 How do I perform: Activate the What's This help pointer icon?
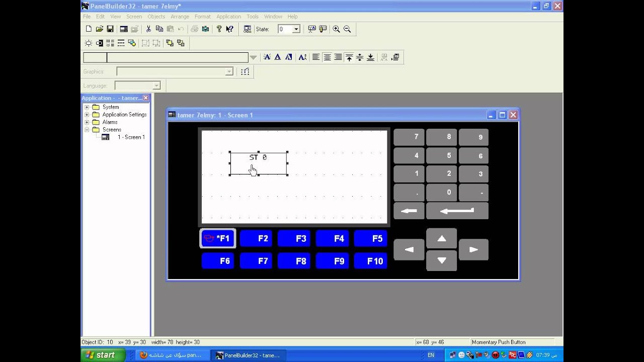229,29
